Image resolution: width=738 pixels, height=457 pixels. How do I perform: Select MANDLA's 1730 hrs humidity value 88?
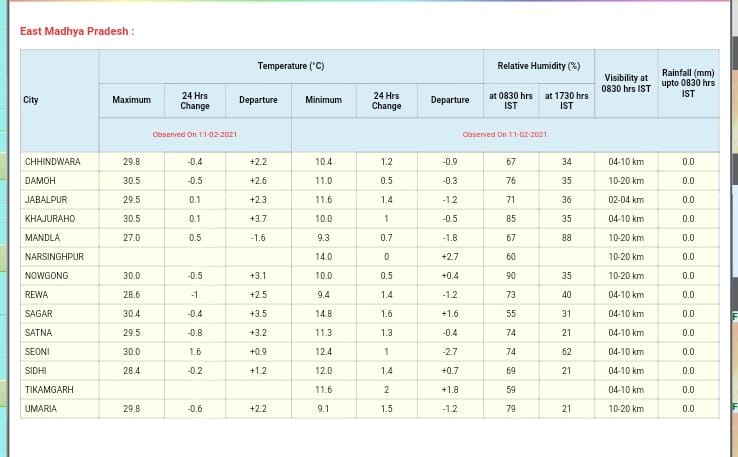coord(566,238)
